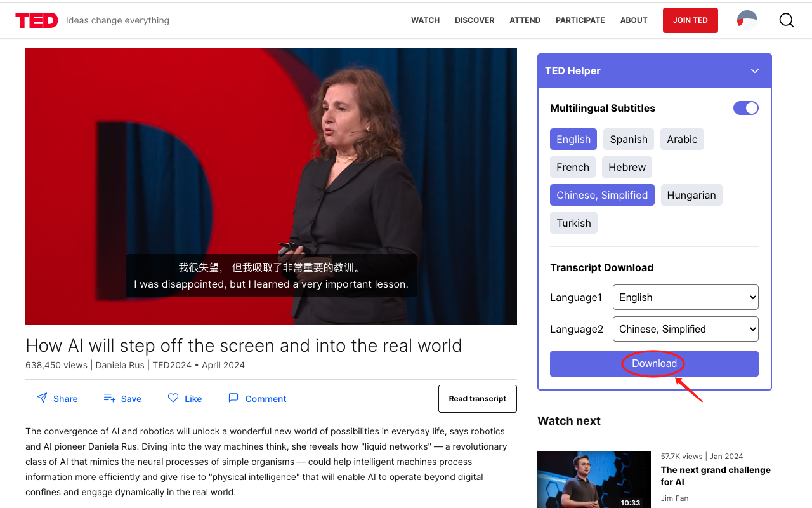Click the Save link text
Image resolution: width=812 pixels, height=508 pixels.
pos(131,399)
